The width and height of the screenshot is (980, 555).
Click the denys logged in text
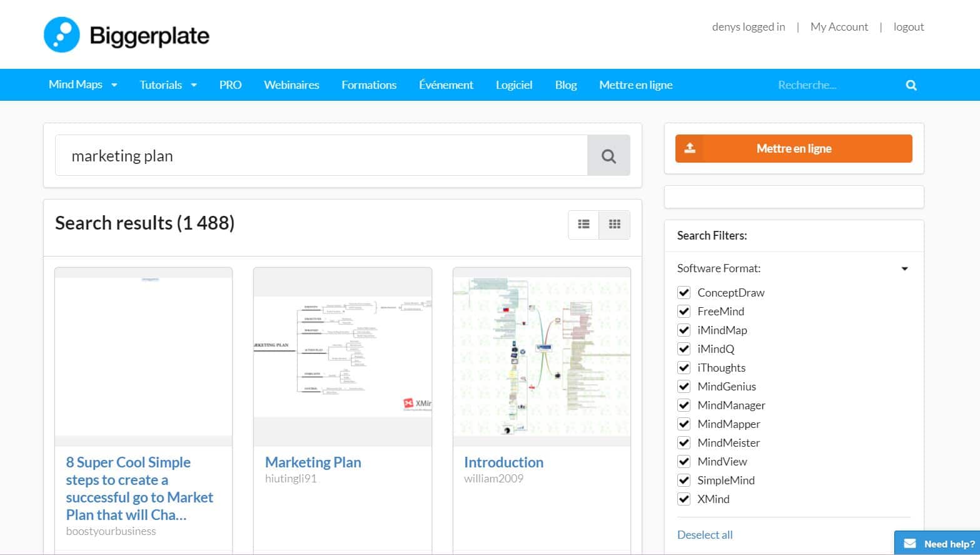(748, 27)
